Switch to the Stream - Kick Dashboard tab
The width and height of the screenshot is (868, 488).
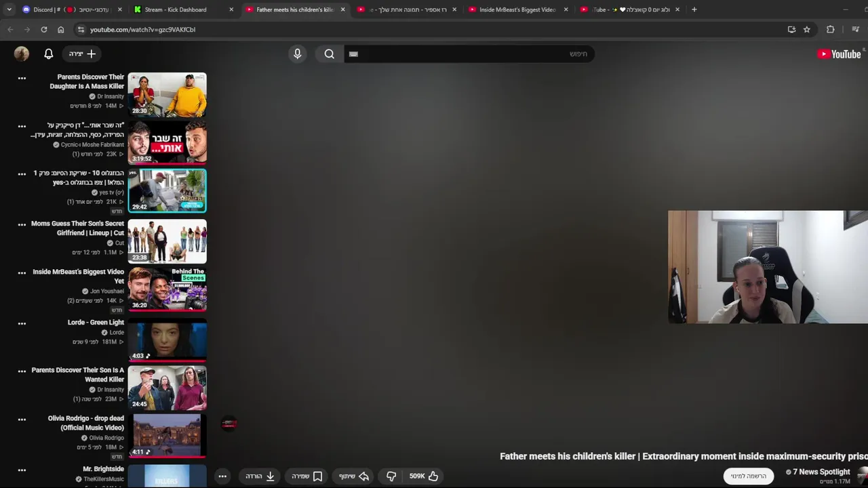click(183, 9)
